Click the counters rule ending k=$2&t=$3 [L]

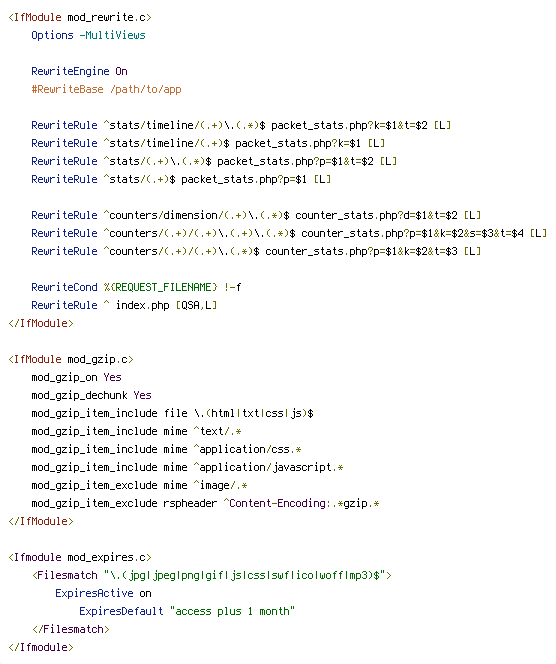pyautogui.click(x=256, y=251)
